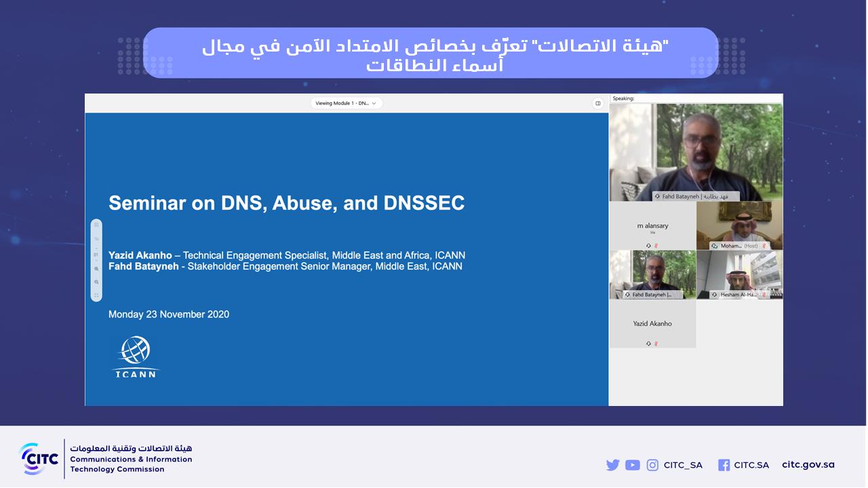Select the Hesham Al-Ha... video tile
This screenshot has height=488, width=868.
(739, 274)
